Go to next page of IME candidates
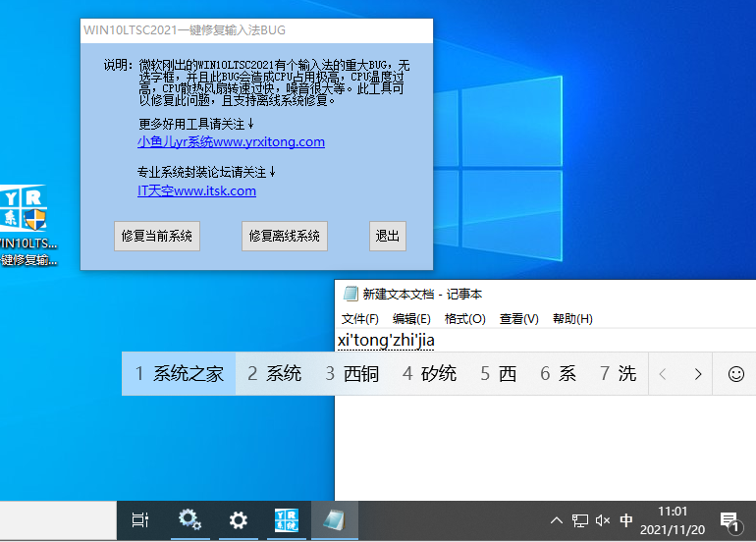756x542 pixels. (x=698, y=374)
